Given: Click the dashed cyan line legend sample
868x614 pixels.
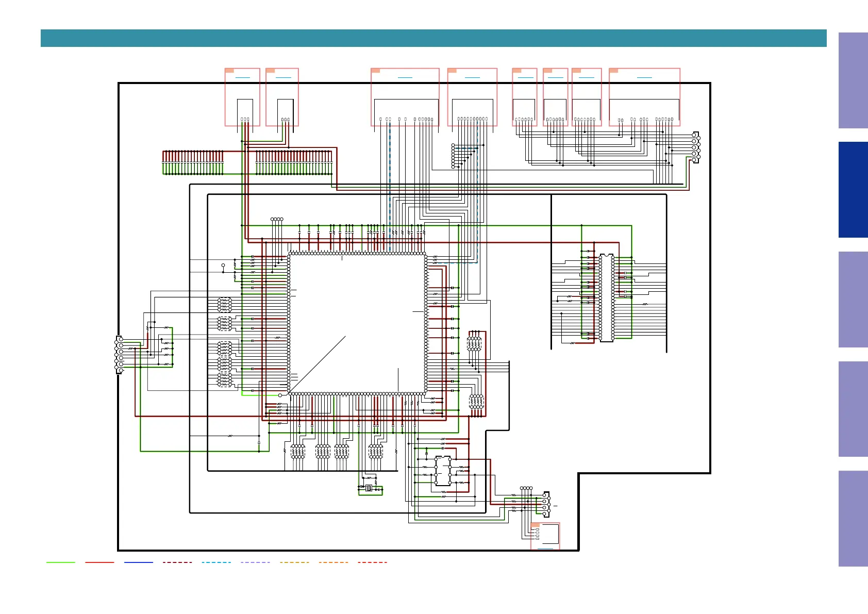Looking at the screenshot, I should 216,562.
